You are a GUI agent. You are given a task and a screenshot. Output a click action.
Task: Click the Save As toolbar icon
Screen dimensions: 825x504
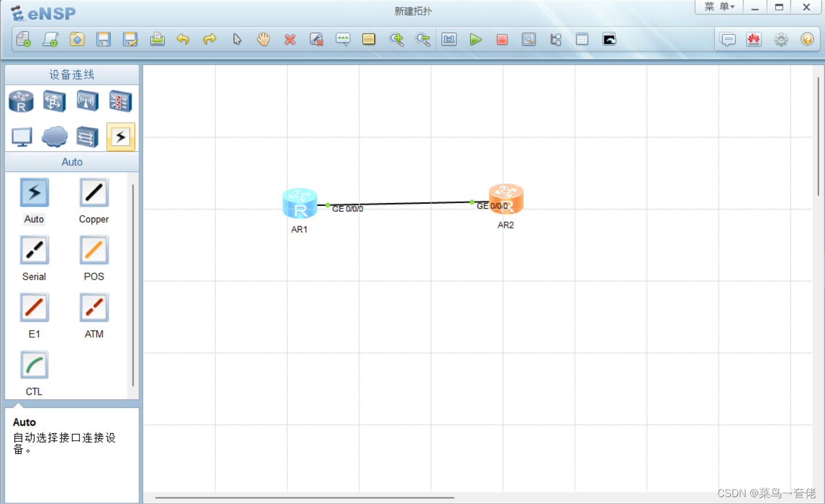pyautogui.click(x=131, y=39)
